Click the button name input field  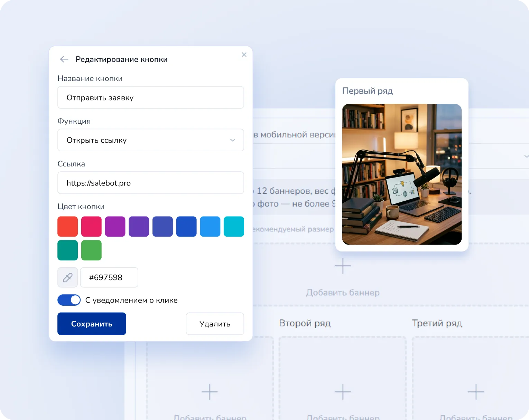click(x=150, y=98)
